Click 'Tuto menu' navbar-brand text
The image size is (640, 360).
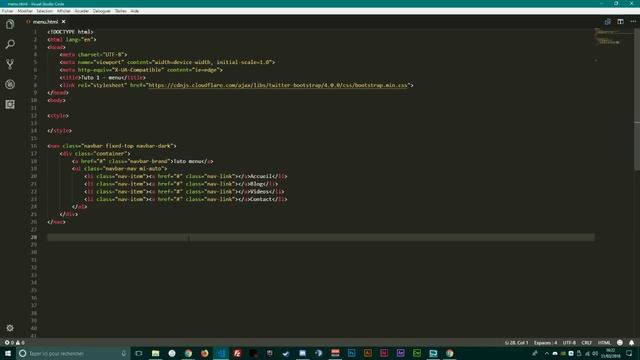coord(188,161)
